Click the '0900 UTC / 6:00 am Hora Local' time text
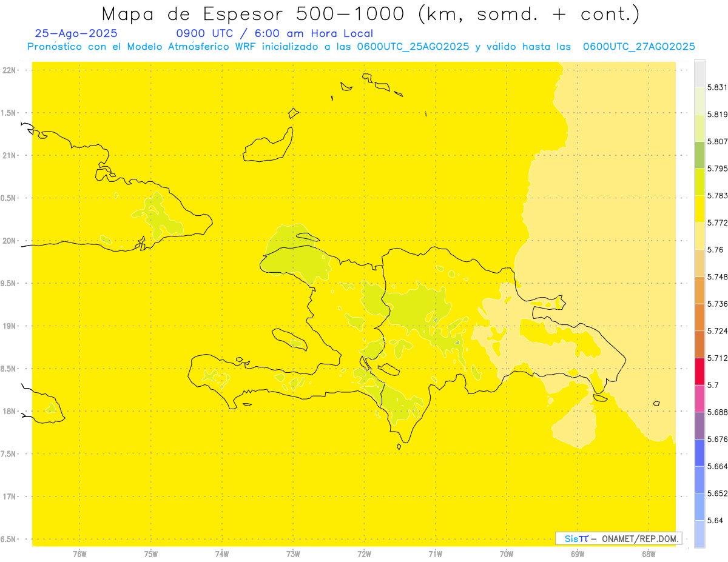The width and height of the screenshot is (728, 562). pyautogui.click(x=274, y=34)
